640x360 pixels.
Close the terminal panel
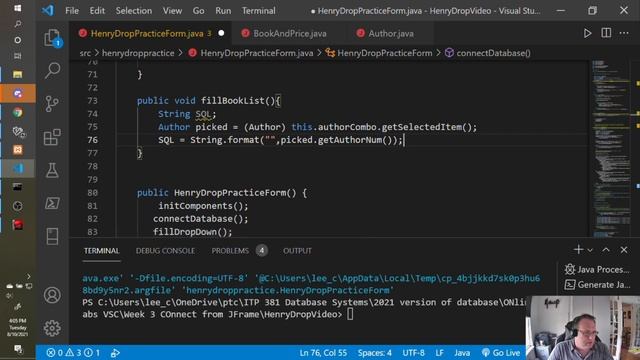coord(624,249)
